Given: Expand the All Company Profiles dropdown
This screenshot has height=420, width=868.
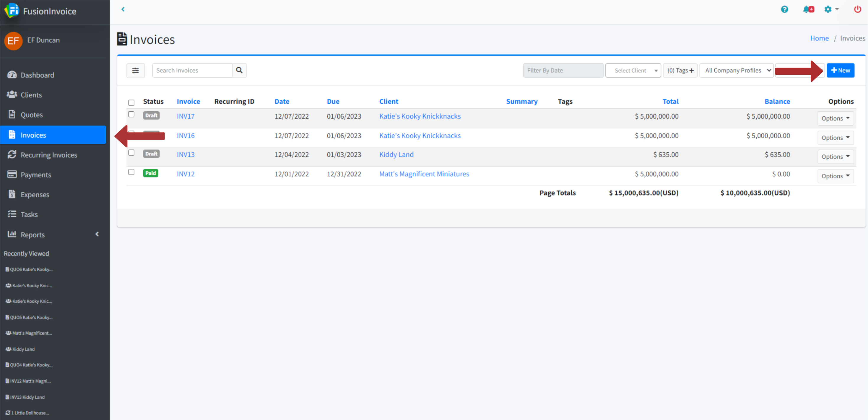Looking at the screenshot, I should pyautogui.click(x=736, y=70).
